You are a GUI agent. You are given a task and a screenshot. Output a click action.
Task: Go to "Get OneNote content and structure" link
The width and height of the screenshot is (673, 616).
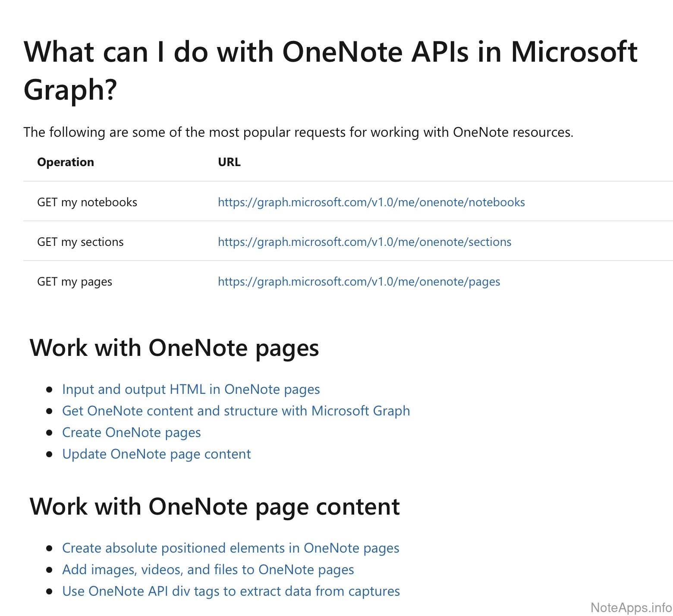(236, 411)
